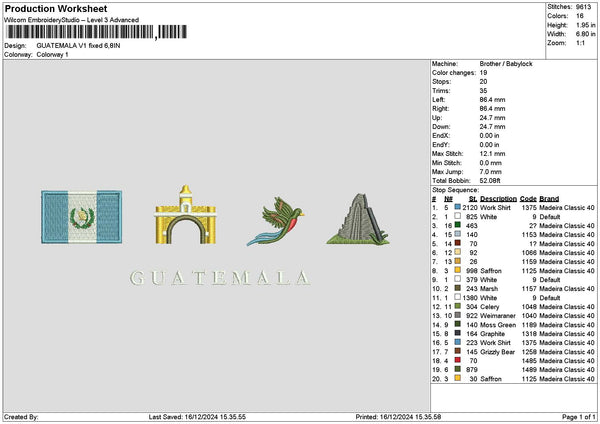Click the Machine value Brother / Babylock
600x424 pixels.
[x=506, y=64]
